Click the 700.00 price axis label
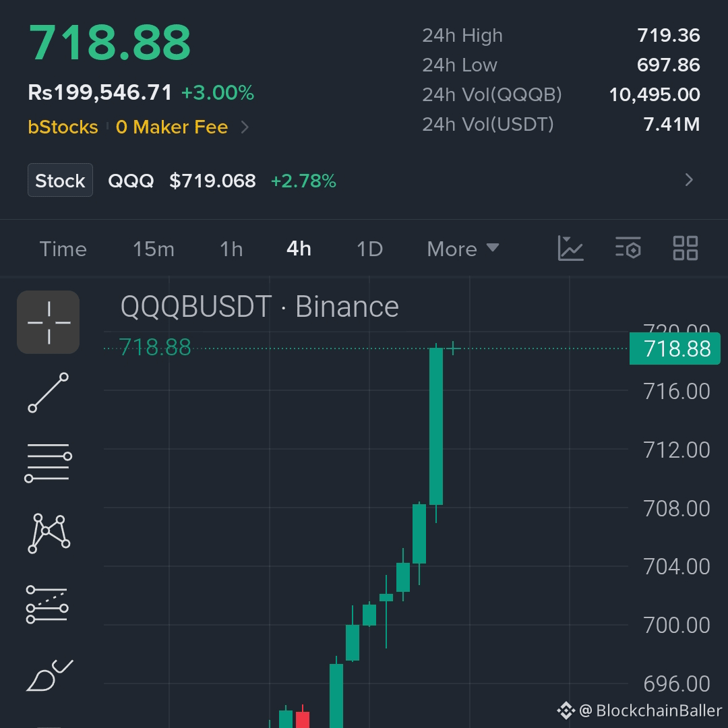 click(677, 625)
